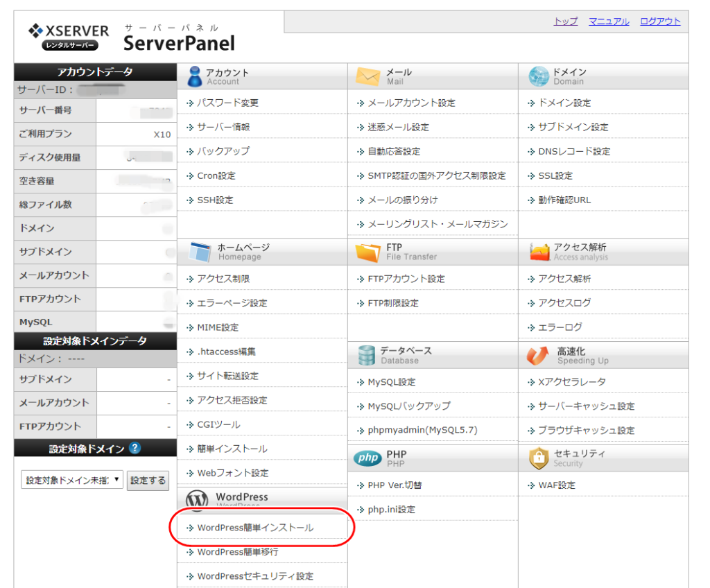Click the Database cylinder icon
This screenshot has width=710, height=588.
(366, 355)
